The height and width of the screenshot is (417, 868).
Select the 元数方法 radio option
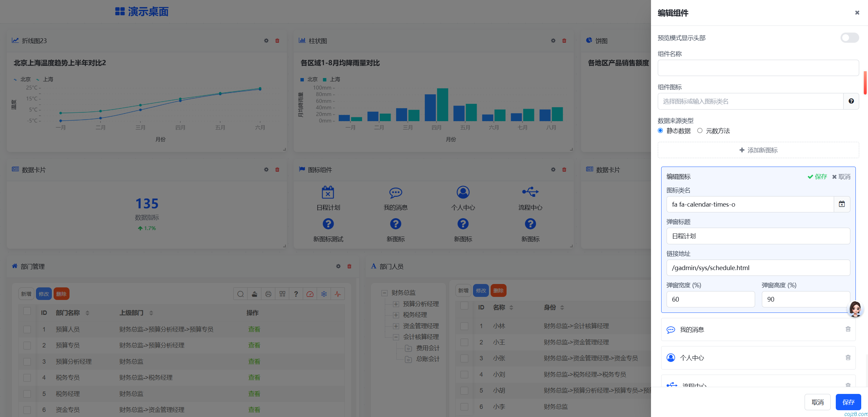[x=700, y=131]
